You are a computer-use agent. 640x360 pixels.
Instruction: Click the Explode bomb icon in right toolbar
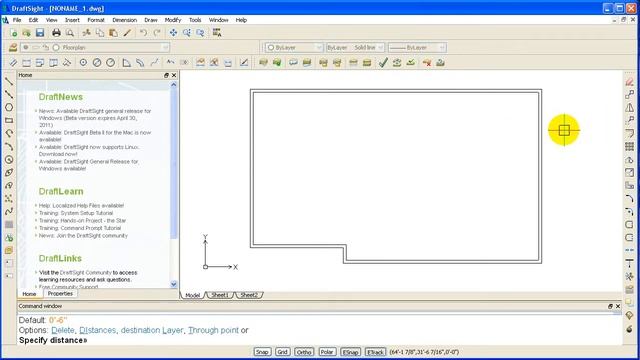point(629,329)
